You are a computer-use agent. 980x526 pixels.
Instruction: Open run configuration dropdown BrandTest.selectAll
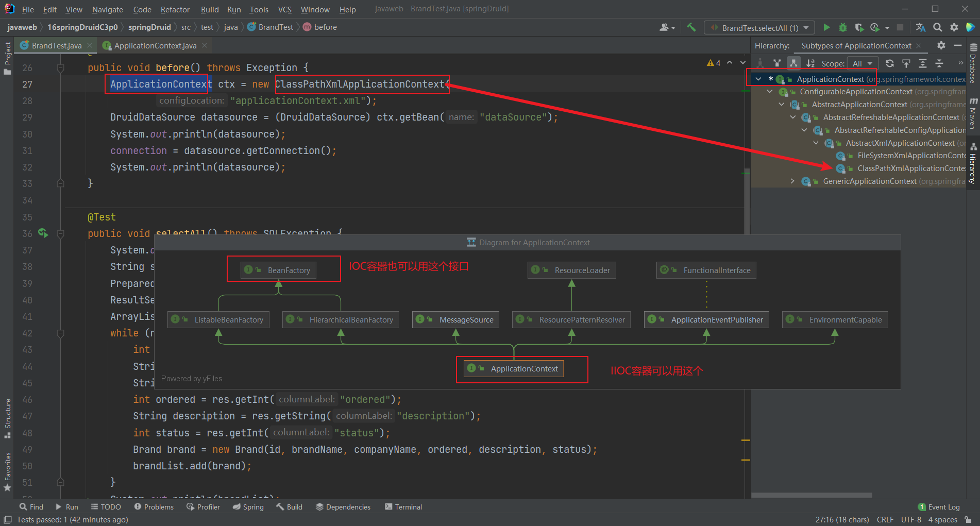click(759, 27)
